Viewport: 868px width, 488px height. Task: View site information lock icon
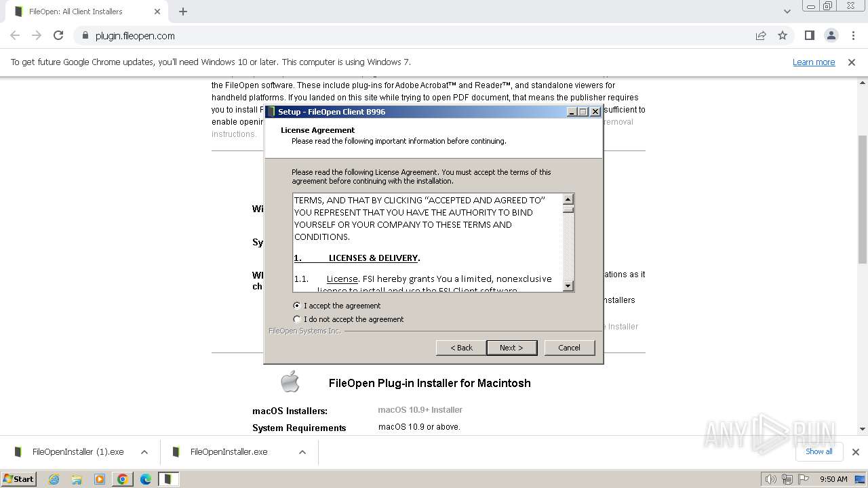[x=85, y=36]
